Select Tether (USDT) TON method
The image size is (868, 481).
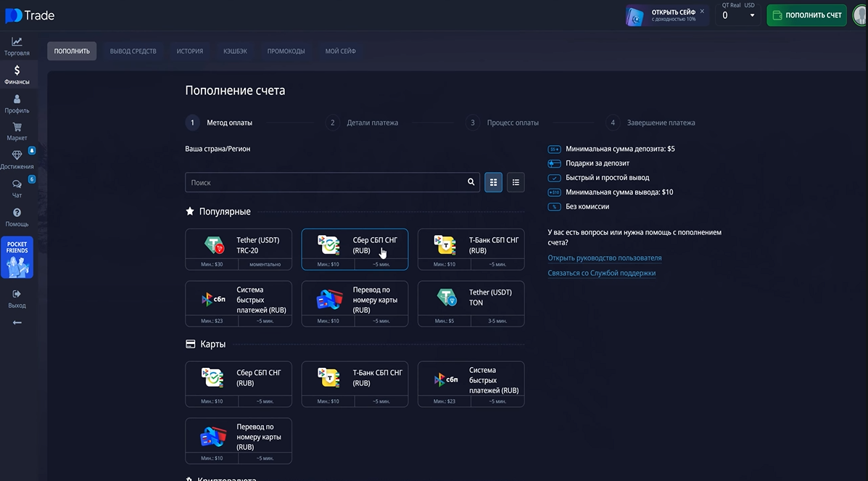(471, 304)
